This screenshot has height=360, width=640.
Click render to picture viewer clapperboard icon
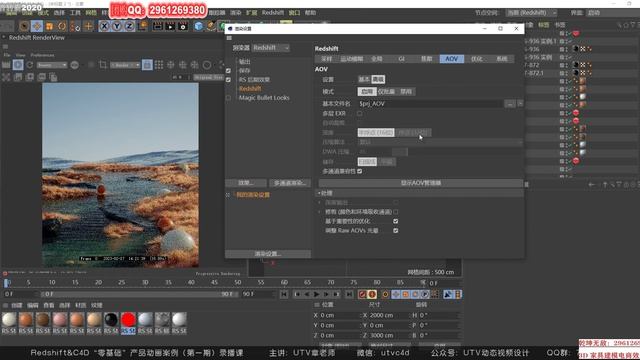(170, 27)
